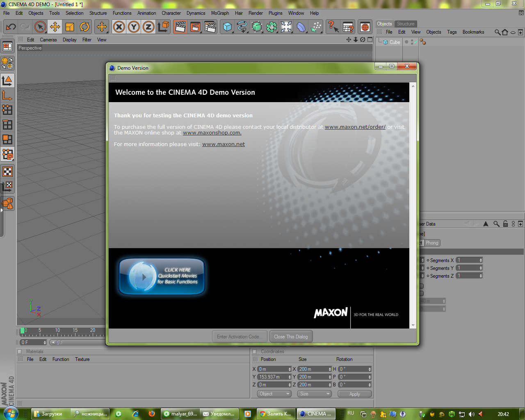Select the Live Selection tool

click(40, 27)
